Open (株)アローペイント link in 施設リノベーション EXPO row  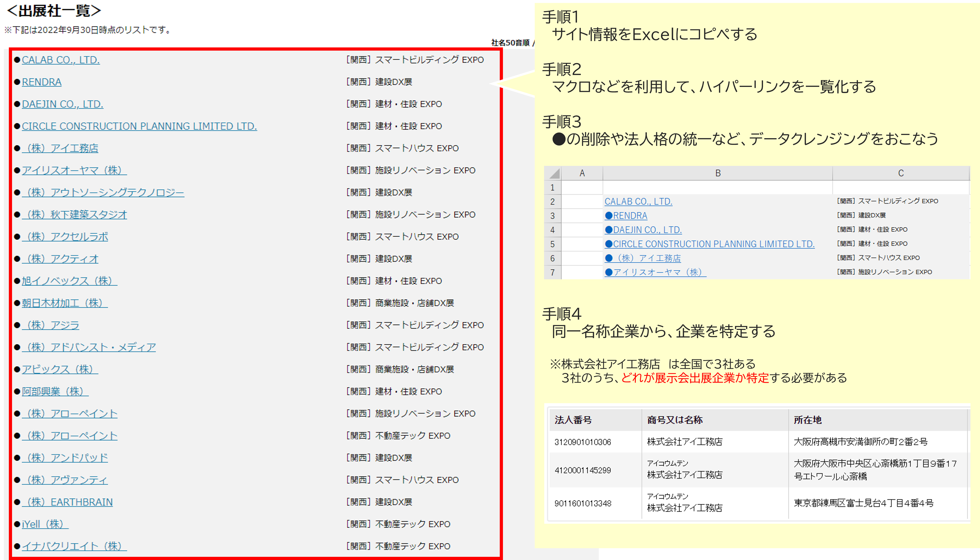tap(70, 413)
